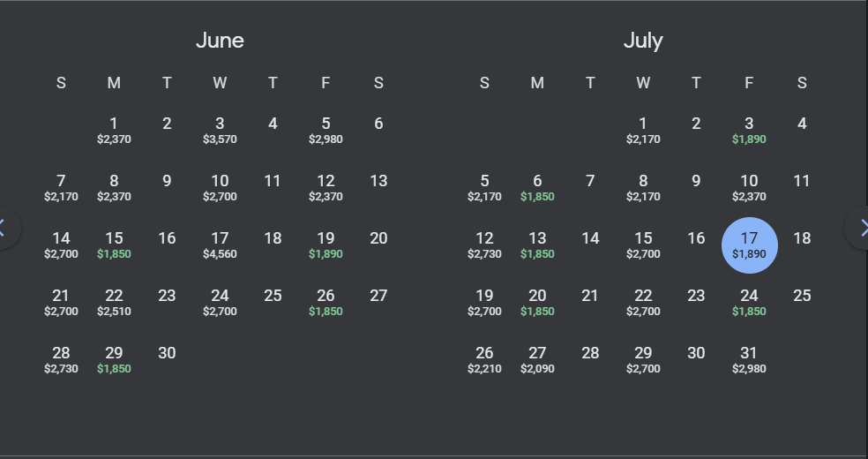
Task: Choose July 6 at $1,850
Action: pyautogui.click(x=537, y=187)
